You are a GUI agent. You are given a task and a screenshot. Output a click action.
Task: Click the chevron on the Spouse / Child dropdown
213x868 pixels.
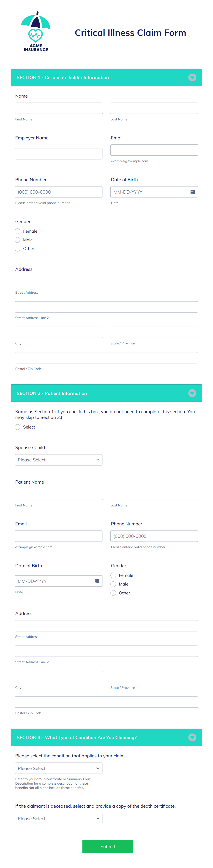[98, 460]
